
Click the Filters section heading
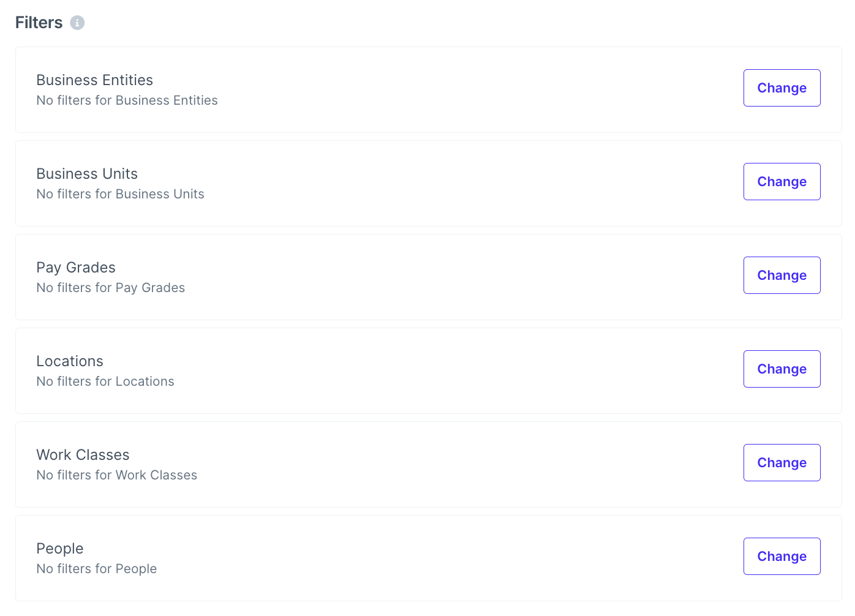[39, 23]
